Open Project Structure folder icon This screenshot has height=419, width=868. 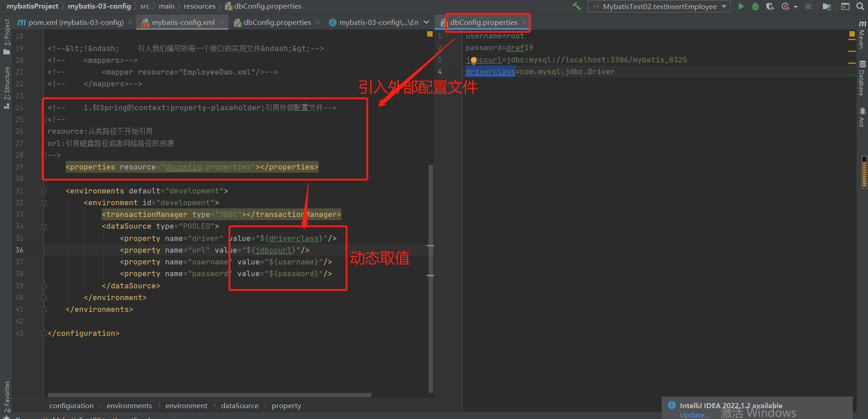coord(827,6)
